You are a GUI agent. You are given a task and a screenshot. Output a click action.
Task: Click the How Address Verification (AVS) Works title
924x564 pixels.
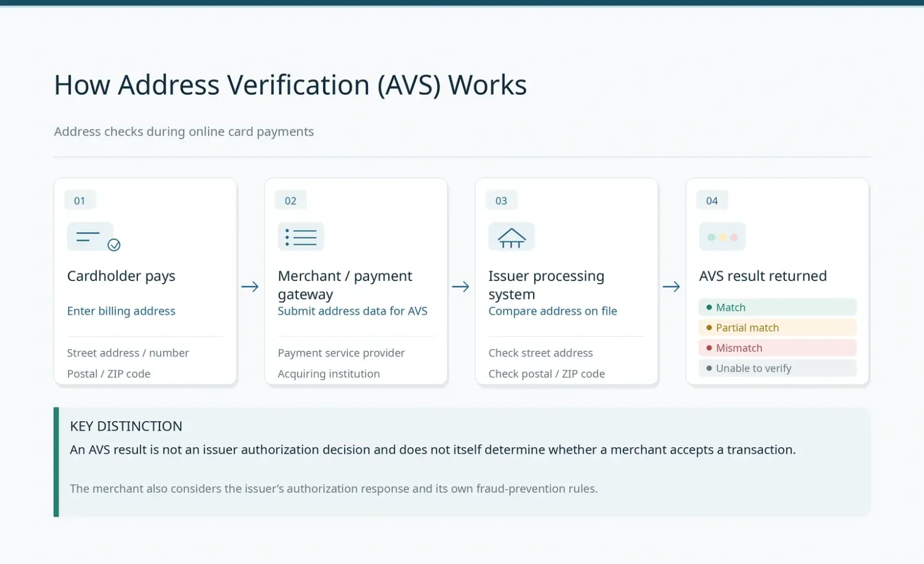click(290, 85)
